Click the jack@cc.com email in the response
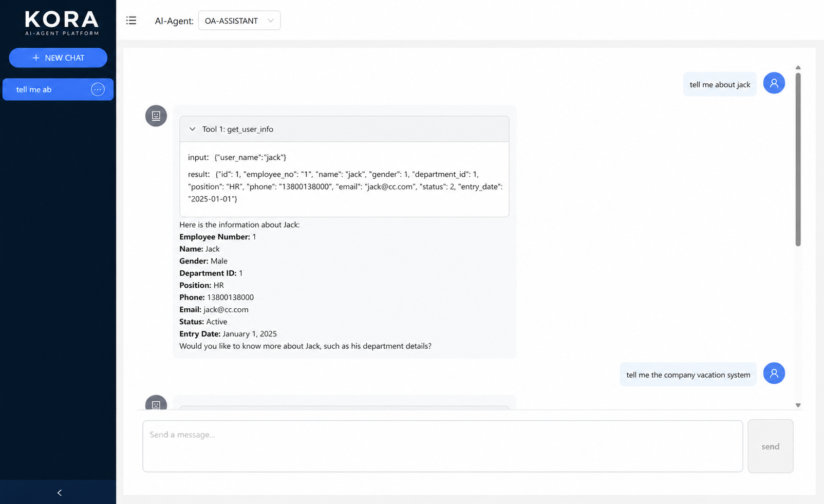 click(226, 310)
